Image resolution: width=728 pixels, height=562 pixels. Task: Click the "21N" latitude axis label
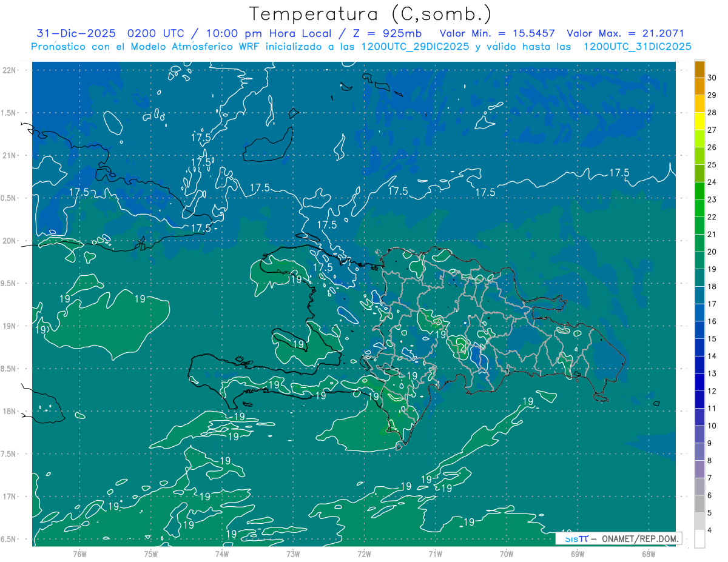[x=10, y=155]
